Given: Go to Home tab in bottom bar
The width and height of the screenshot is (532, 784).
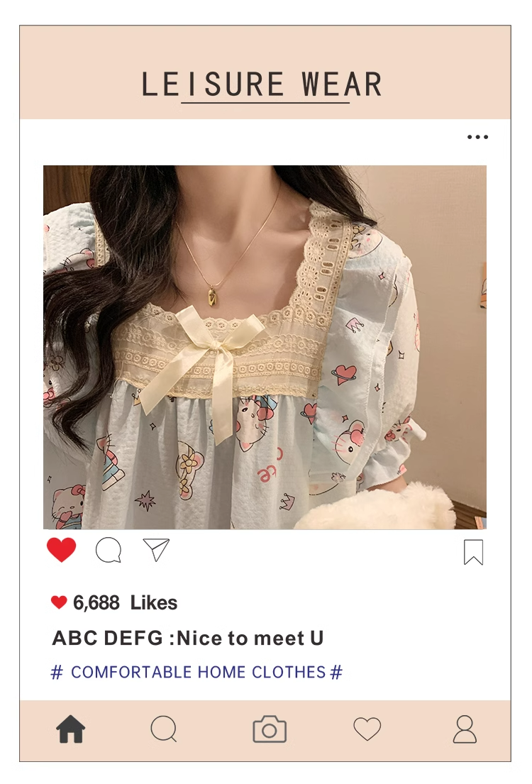Looking at the screenshot, I should pyautogui.click(x=70, y=729).
